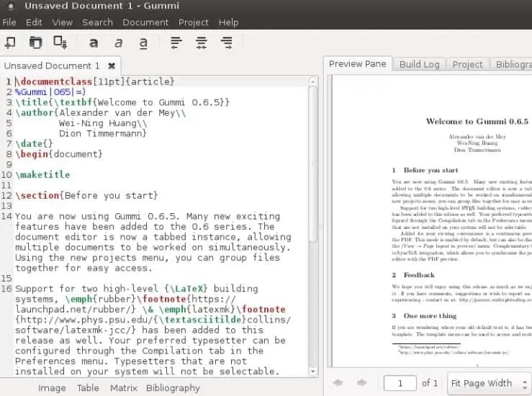Screen dimensions: 532x396
Task: Create a new document via toolbar icon
Action: [10, 42]
